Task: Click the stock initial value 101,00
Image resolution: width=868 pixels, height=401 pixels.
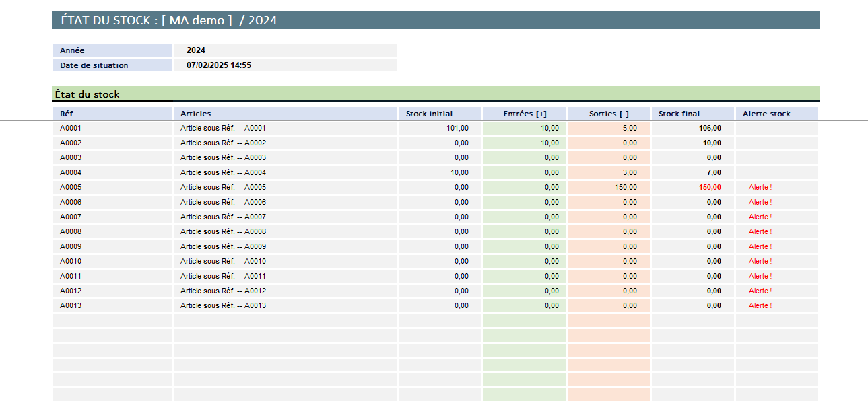Action: [x=457, y=128]
